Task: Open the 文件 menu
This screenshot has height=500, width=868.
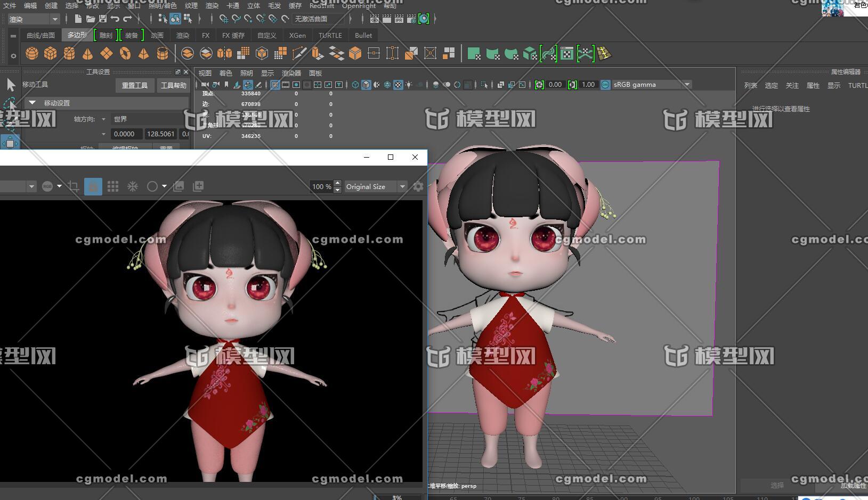Action: pos(10,5)
